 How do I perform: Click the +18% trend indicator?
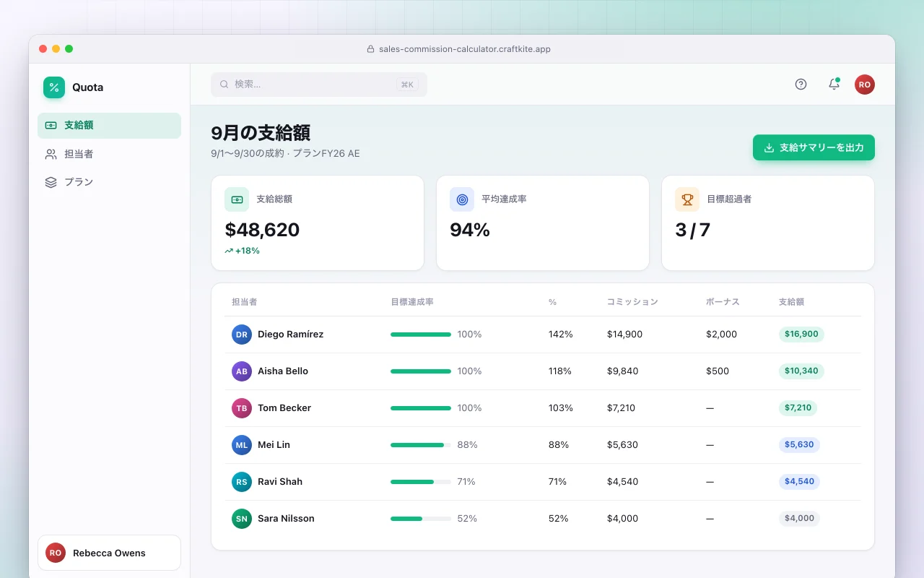click(242, 251)
